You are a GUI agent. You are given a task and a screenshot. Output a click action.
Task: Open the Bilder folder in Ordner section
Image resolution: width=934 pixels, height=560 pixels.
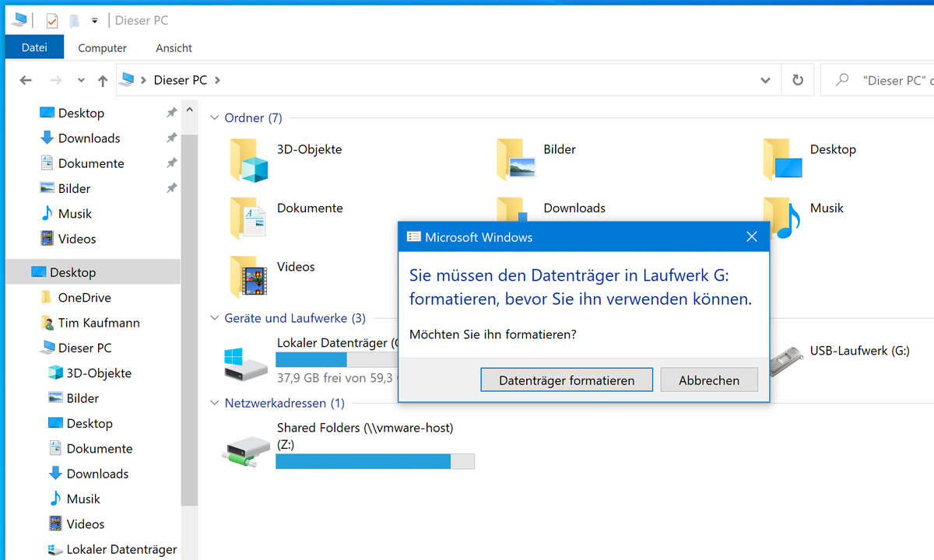point(514,159)
